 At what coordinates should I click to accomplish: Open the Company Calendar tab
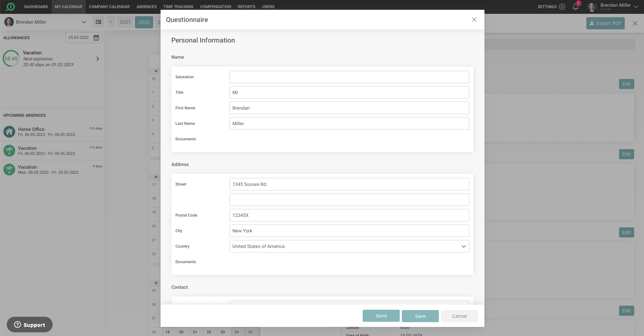click(109, 7)
